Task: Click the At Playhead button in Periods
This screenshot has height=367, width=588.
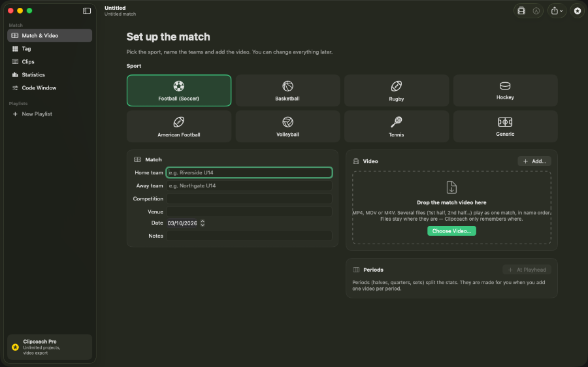Action: coord(527,270)
